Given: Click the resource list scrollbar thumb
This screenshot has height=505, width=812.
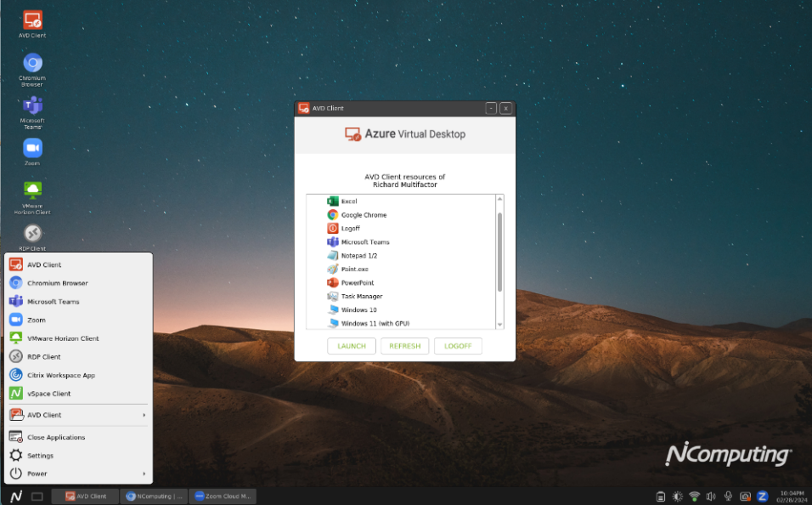Looking at the screenshot, I should point(499,252).
